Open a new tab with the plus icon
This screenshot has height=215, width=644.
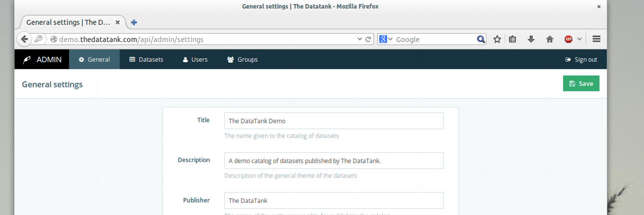tap(134, 22)
